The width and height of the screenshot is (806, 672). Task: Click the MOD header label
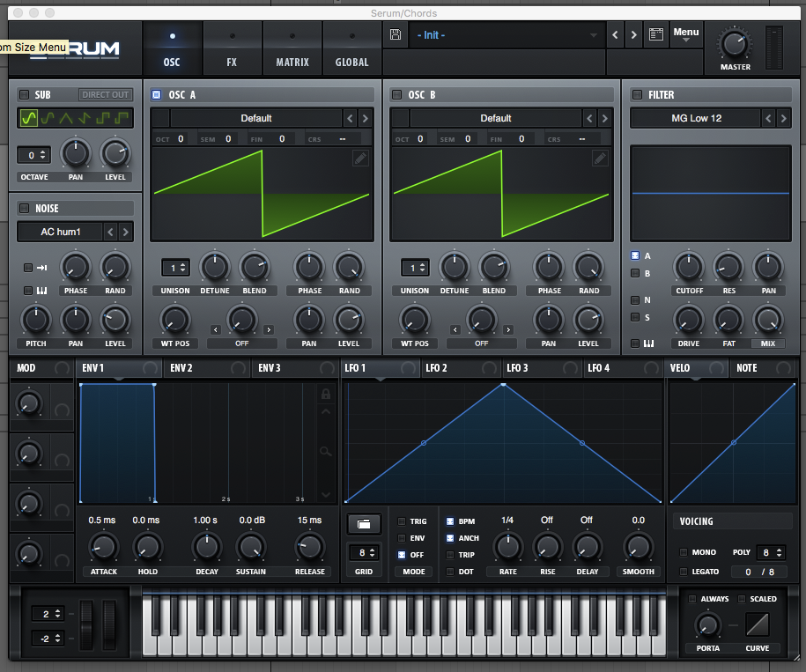(26, 368)
